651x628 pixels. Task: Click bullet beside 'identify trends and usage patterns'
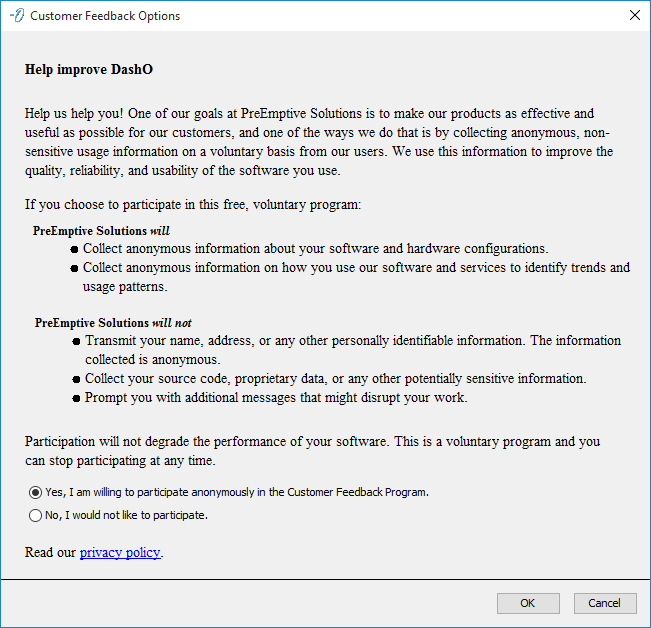[75, 268]
